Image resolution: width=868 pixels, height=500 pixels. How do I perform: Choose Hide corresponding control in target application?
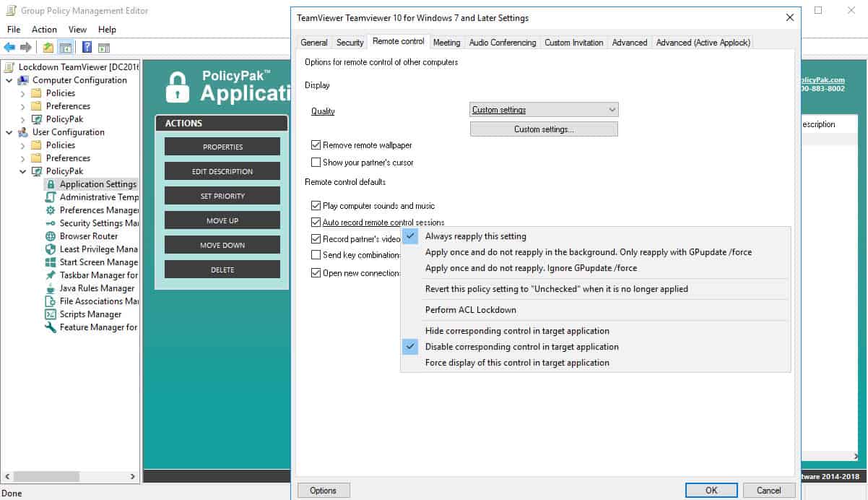[596, 331]
